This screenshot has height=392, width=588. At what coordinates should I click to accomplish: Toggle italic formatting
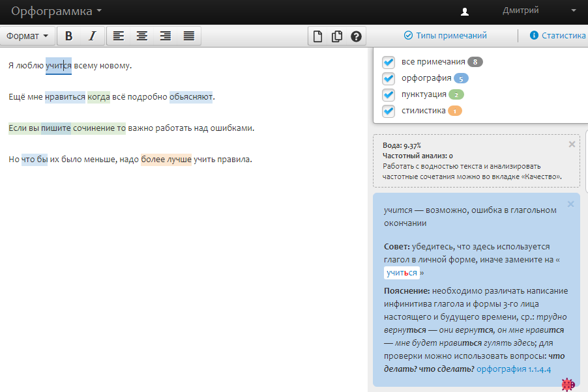pyautogui.click(x=93, y=36)
